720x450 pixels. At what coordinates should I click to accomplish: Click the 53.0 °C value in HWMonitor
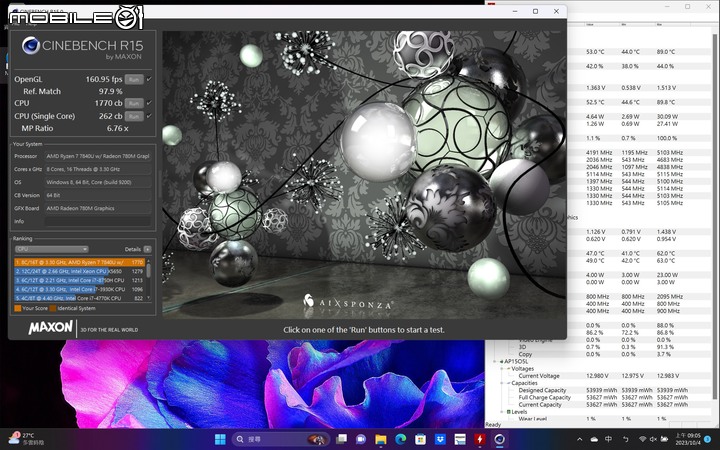[x=595, y=52]
